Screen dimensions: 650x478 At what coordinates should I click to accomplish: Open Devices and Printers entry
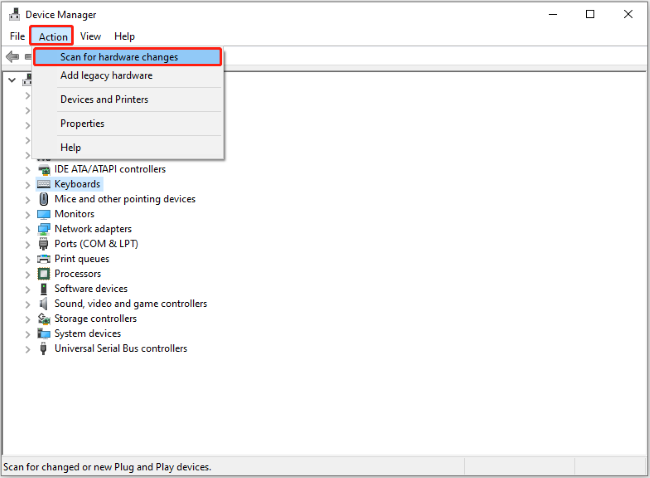pos(127,99)
